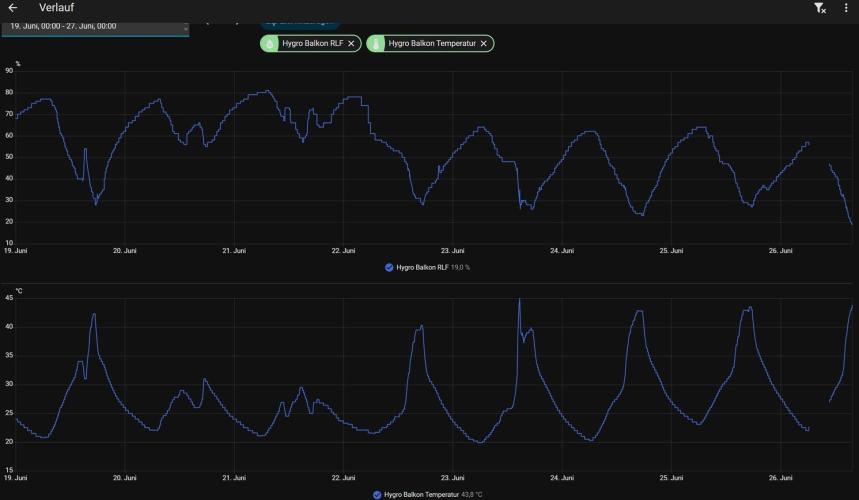Screen dimensions: 859x500
Task: Click the 19,0 % value in humidity legend
Action: [x=460, y=267]
